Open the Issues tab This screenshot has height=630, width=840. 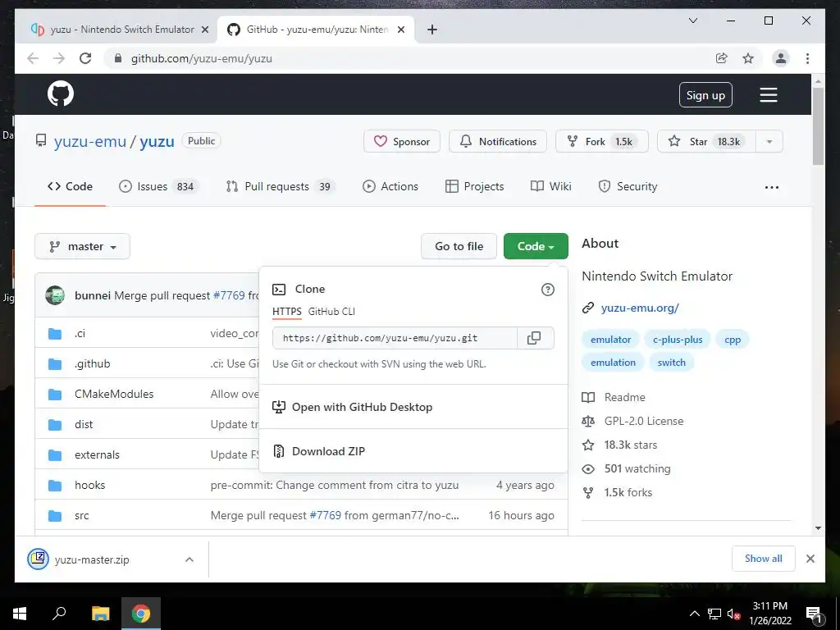coord(158,186)
